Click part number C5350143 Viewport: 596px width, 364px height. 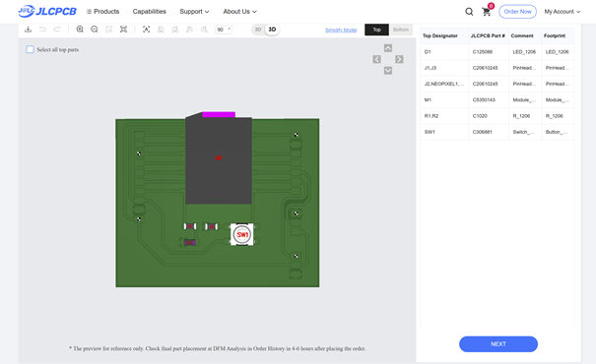click(484, 99)
